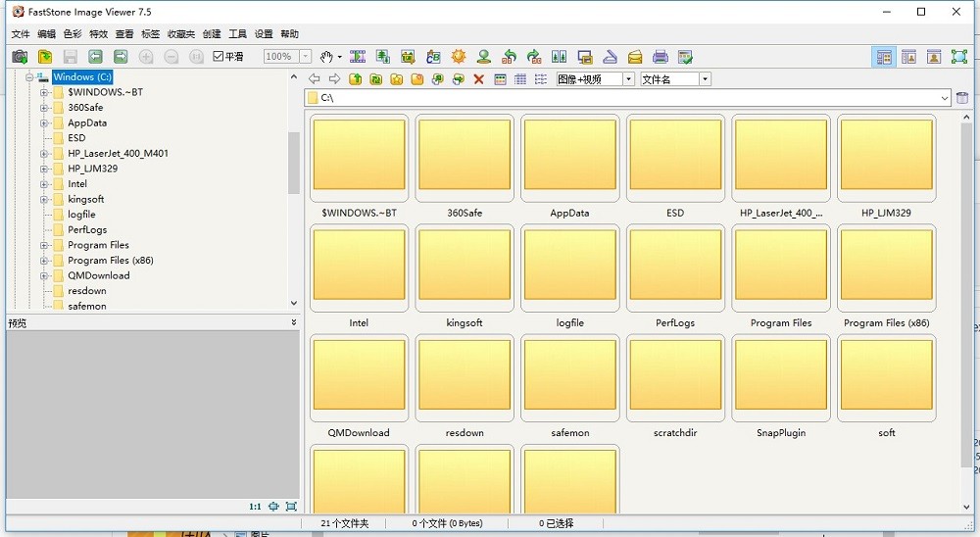Viewport: 980px width, 537px height.
Task: Go back with the navigation back arrow
Action: coord(315,78)
